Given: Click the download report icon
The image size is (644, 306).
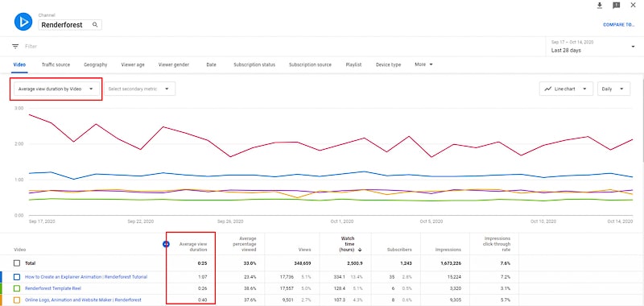Looking at the screenshot, I should point(600,6).
